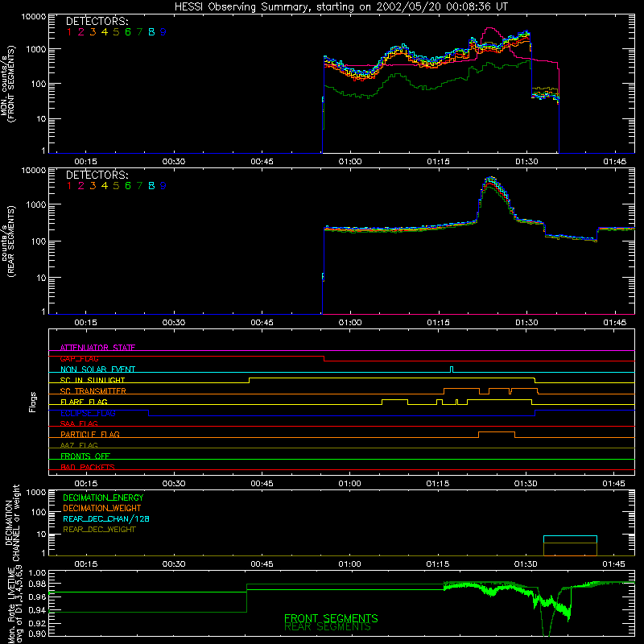Select detector 9 label in front segments legend

coord(163,31)
